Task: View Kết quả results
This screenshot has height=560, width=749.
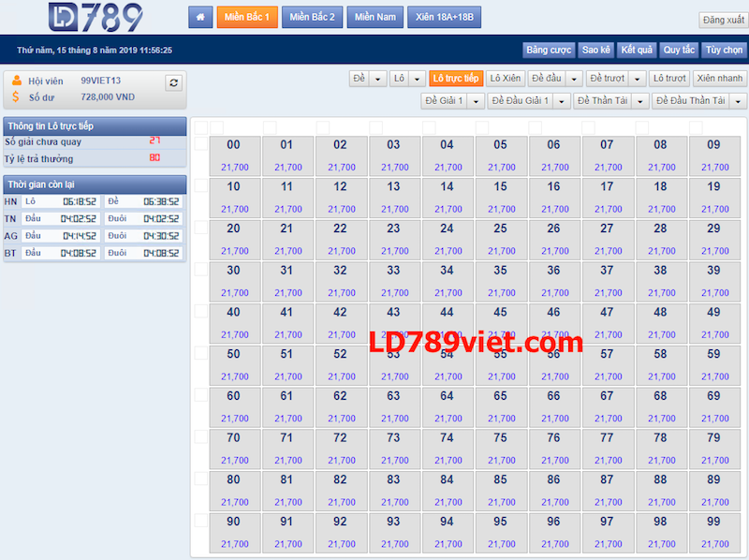Action: pyautogui.click(x=637, y=50)
